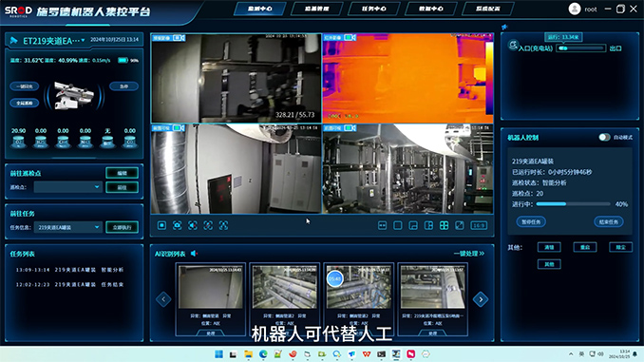644x362 pixels.
Task: Click the camera badge on the bottom-left video feed
Action: tap(180, 127)
